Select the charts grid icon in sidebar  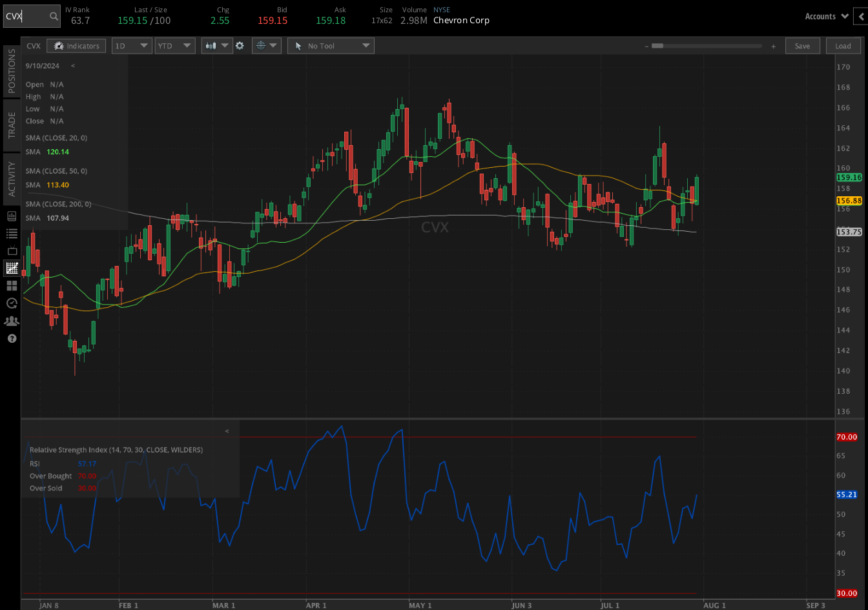[x=12, y=268]
